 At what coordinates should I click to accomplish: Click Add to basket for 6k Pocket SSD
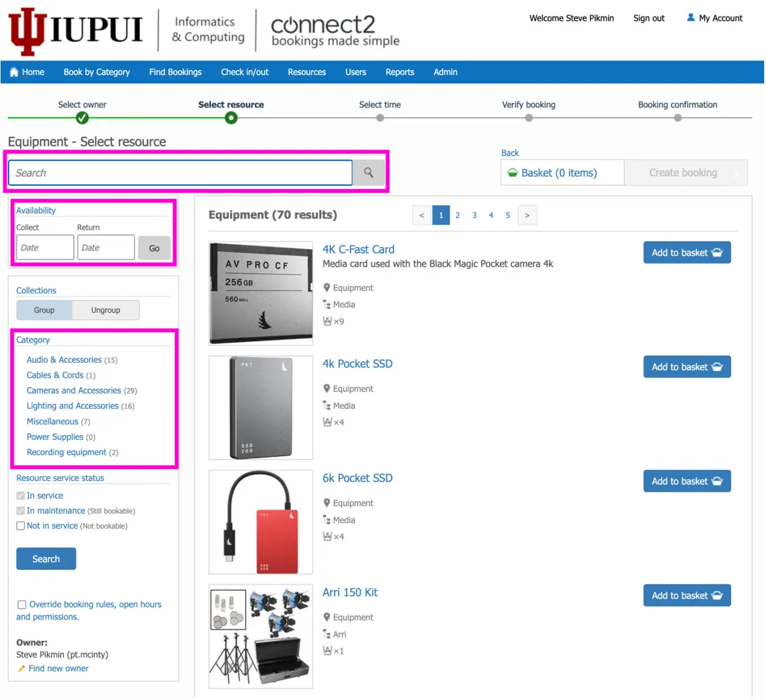point(687,482)
